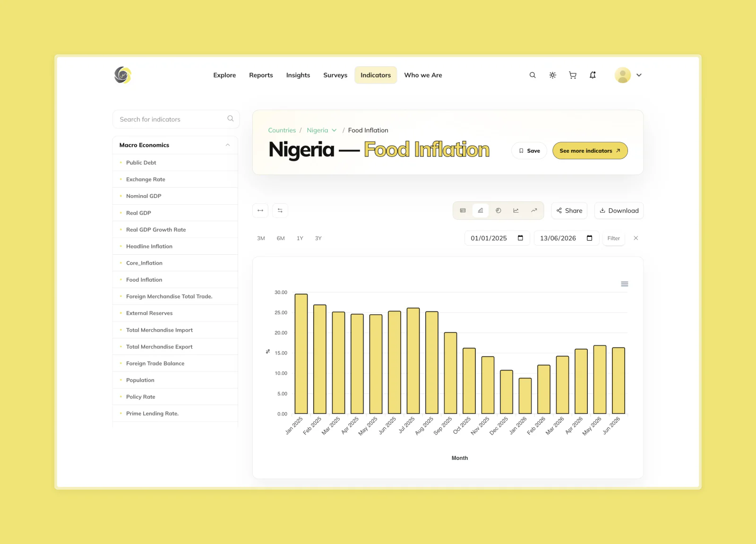This screenshot has width=756, height=544.
Task: Select the line chart view
Action: coord(516,211)
